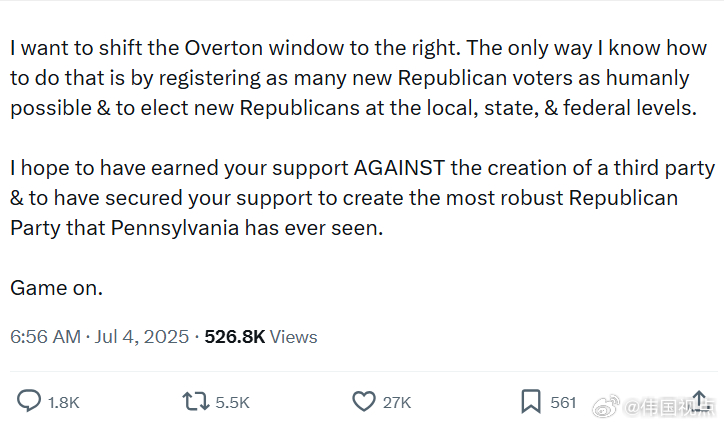Open replies via the speech bubble icon
Screen dimensions: 724x426
pyautogui.click(x=29, y=401)
